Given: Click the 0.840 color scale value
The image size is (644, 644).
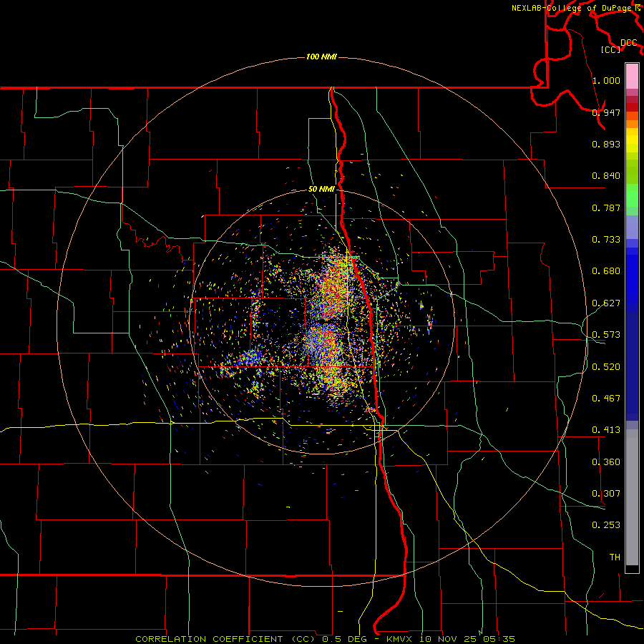Looking at the screenshot, I should coord(606,176).
